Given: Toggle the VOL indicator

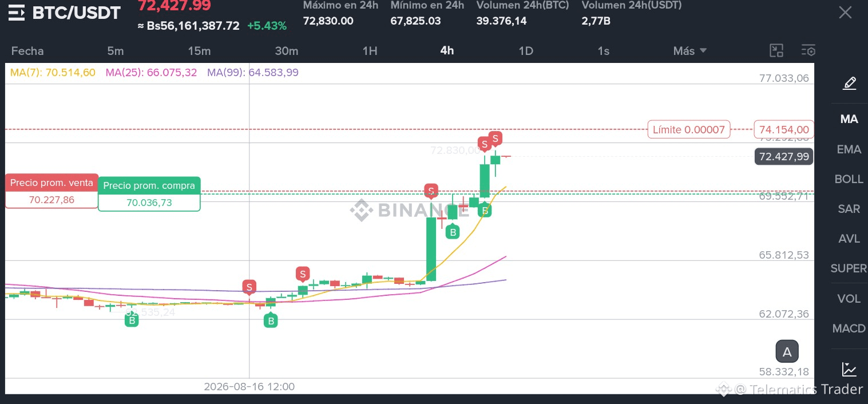Looking at the screenshot, I should pyautogui.click(x=849, y=299).
